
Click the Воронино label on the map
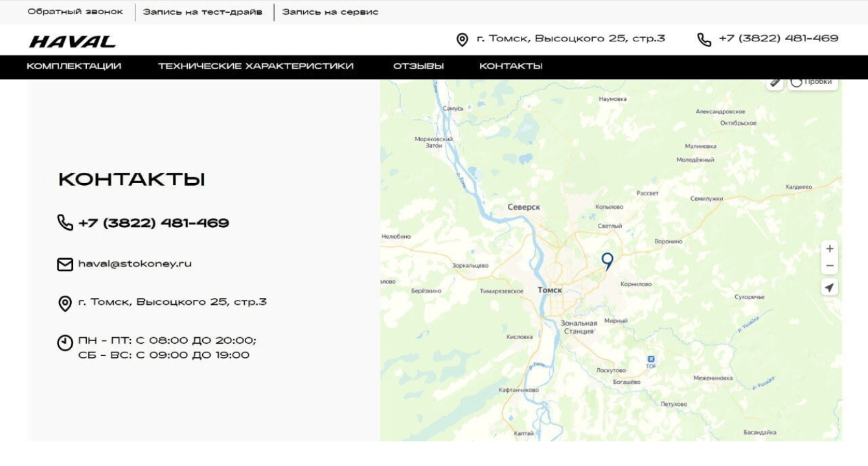tap(668, 241)
